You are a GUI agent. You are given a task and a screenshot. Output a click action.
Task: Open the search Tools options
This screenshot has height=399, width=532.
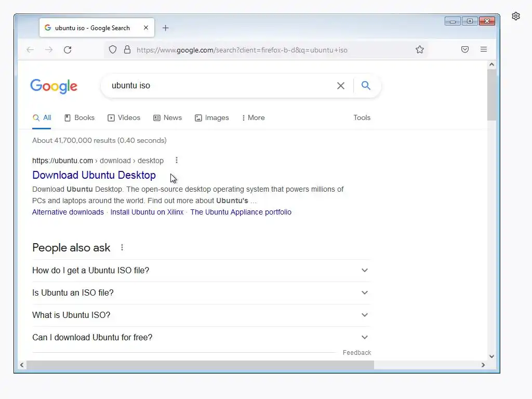(362, 118)
